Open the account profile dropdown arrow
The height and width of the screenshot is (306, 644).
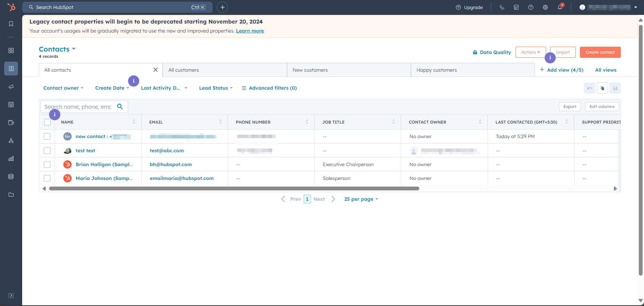(x=636, y=7)
